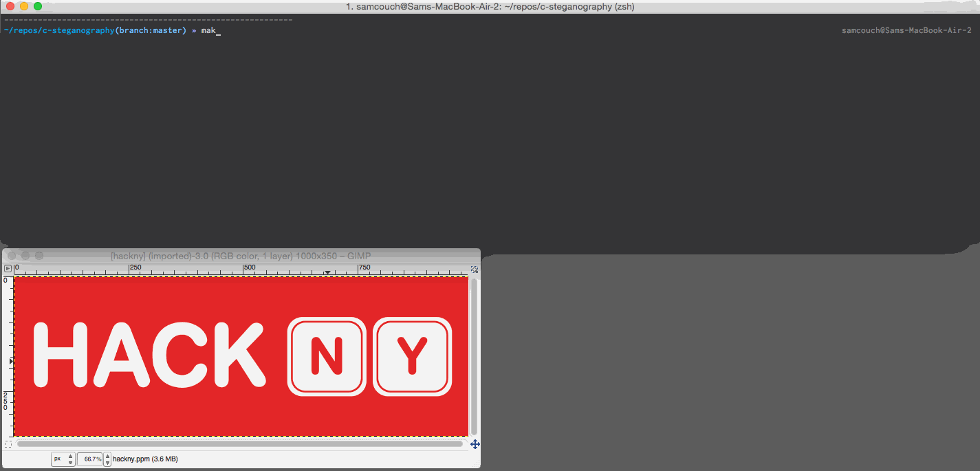Screen dimensions: 980x471
Task: Click GIMP vertical ruler
Action: [7, 356]
